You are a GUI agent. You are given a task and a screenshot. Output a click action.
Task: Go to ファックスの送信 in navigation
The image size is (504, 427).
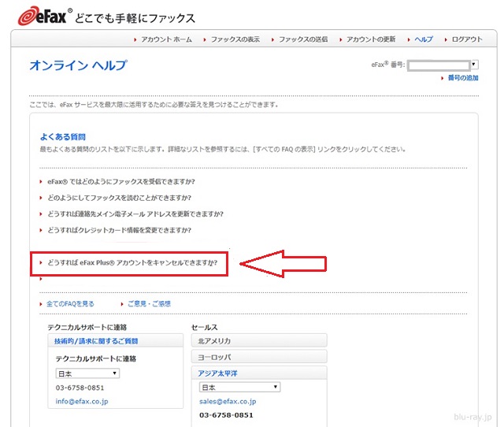(x=303, y=39)
